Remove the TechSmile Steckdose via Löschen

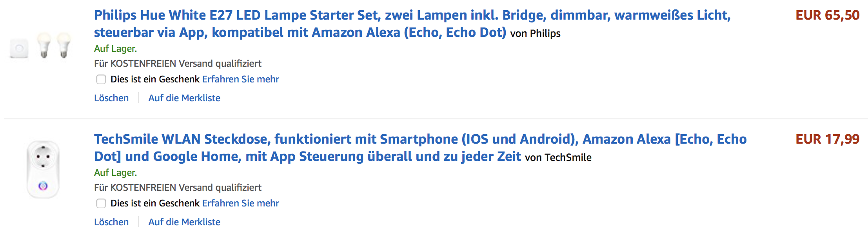click(x=111, y=222)
